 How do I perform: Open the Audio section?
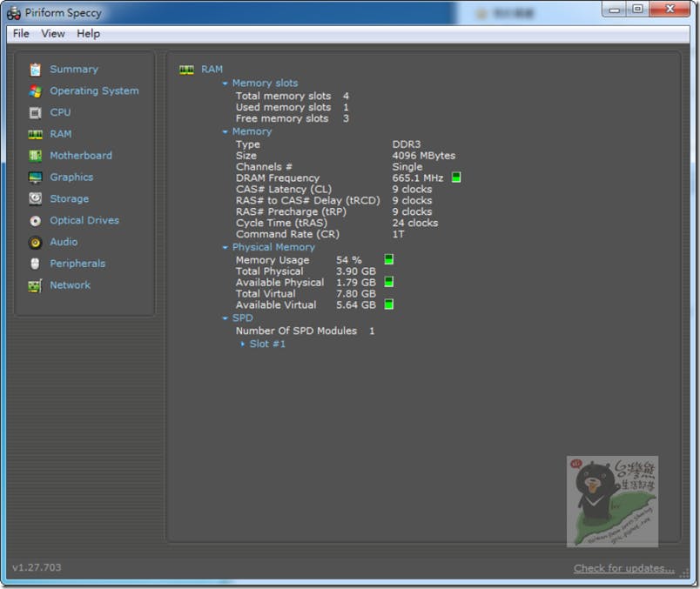(x=64, y=242)
